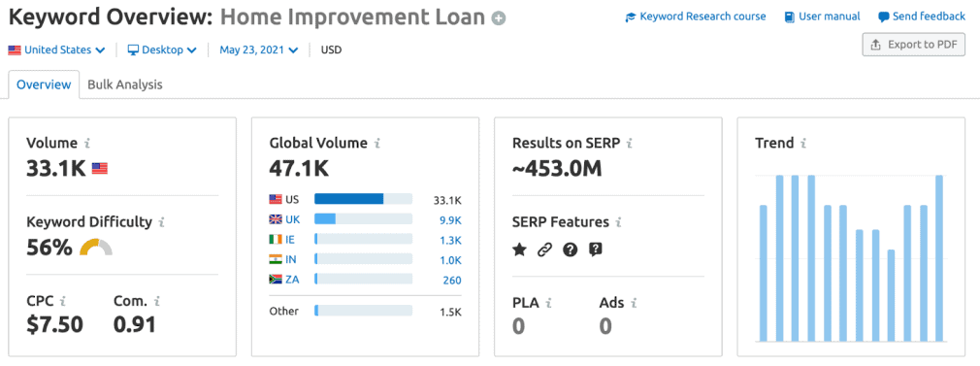Click the link SERP feature icon
980x366 pixels.
click(x=545, y=250)
